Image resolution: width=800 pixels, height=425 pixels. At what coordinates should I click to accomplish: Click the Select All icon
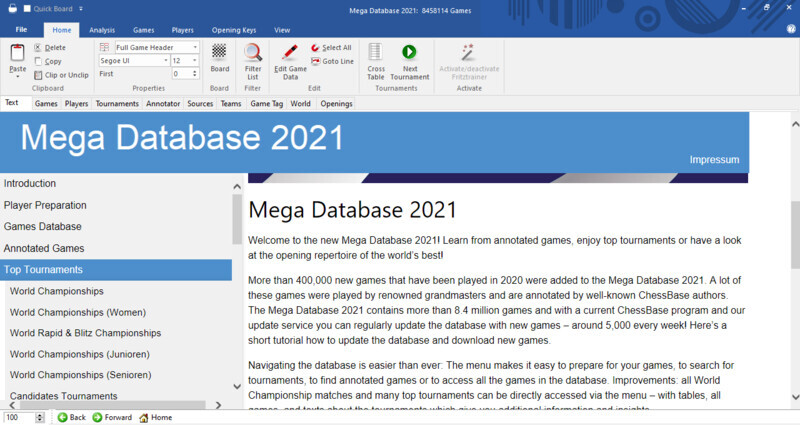pyautogui.click(x=315, y=47)
